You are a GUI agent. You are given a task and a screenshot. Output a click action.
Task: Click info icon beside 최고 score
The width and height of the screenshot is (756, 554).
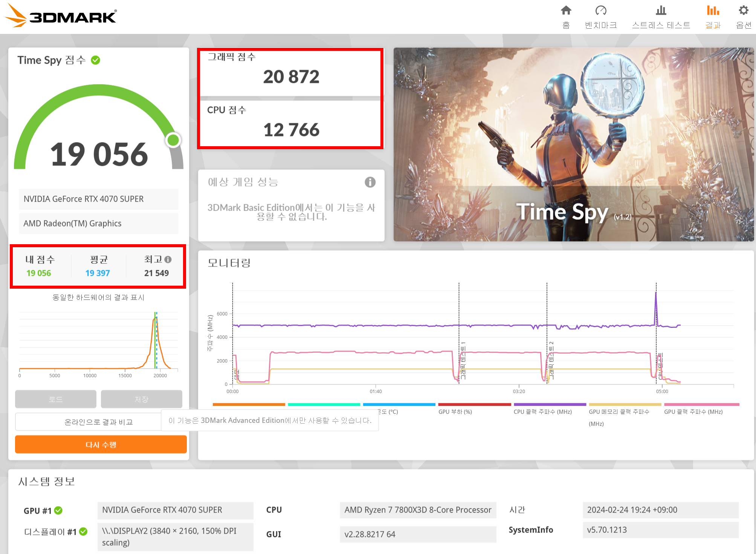(x=168, y=260)
